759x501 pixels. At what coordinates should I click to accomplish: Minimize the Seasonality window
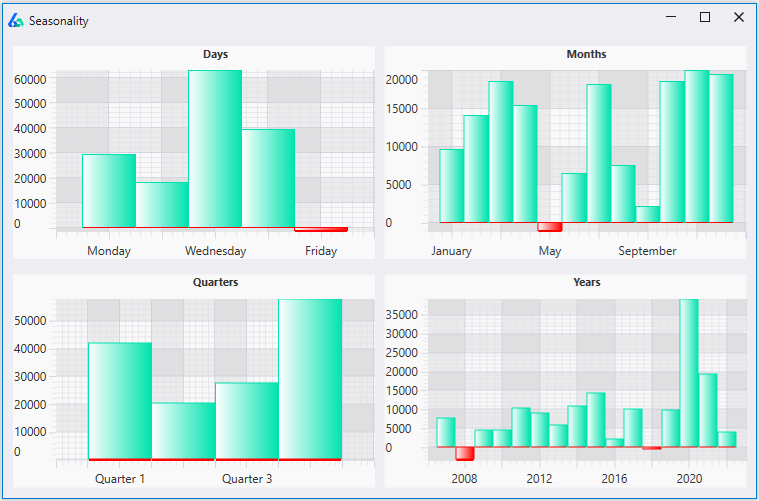[671, 17]
